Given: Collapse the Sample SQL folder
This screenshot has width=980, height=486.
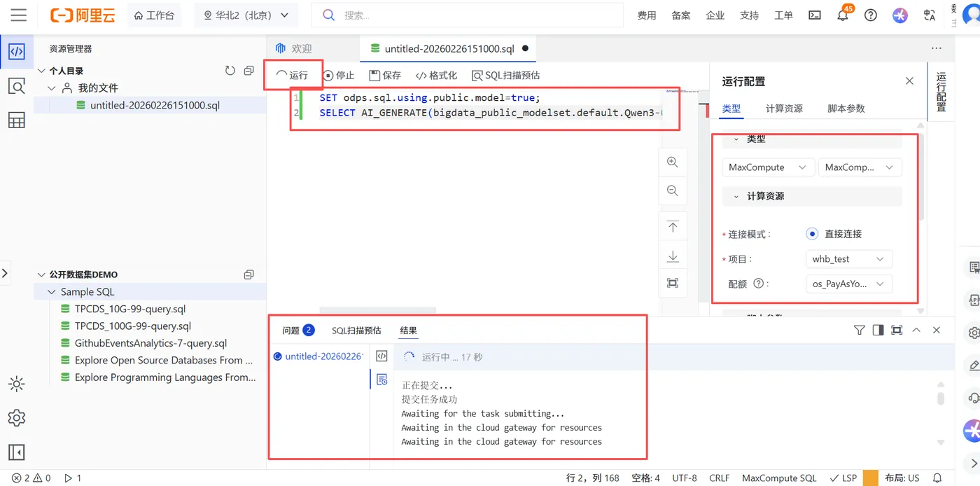Looking at the screenshot, I should point(52,292).
